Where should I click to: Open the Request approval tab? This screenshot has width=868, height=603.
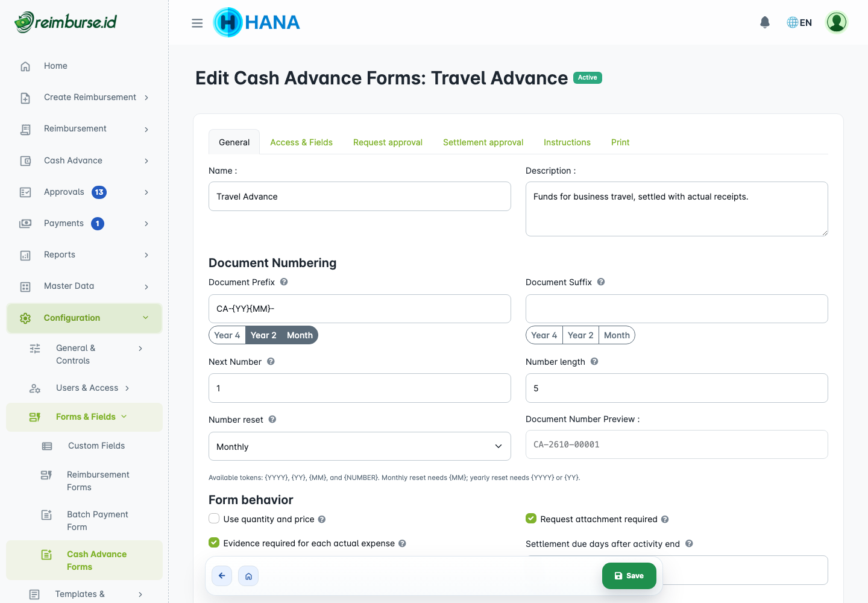coord(388,142)
